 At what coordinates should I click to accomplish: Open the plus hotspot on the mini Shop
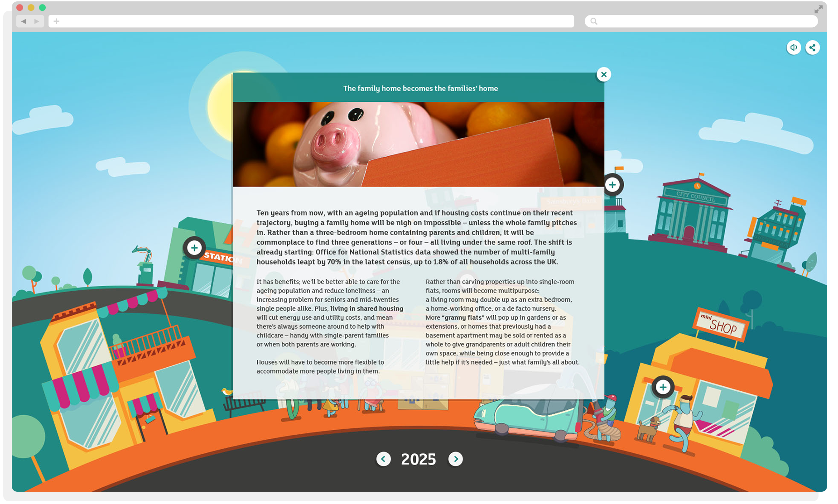pos(663,387)
